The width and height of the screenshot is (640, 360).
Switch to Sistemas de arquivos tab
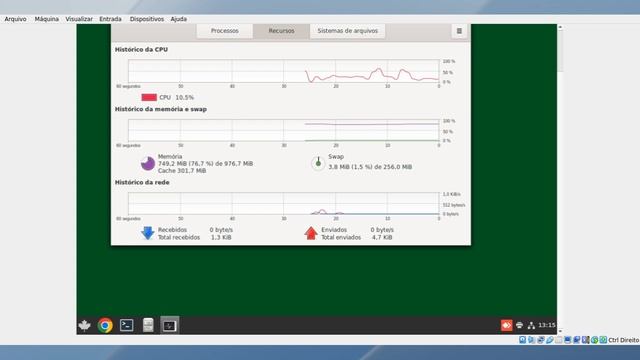[347, 31]
